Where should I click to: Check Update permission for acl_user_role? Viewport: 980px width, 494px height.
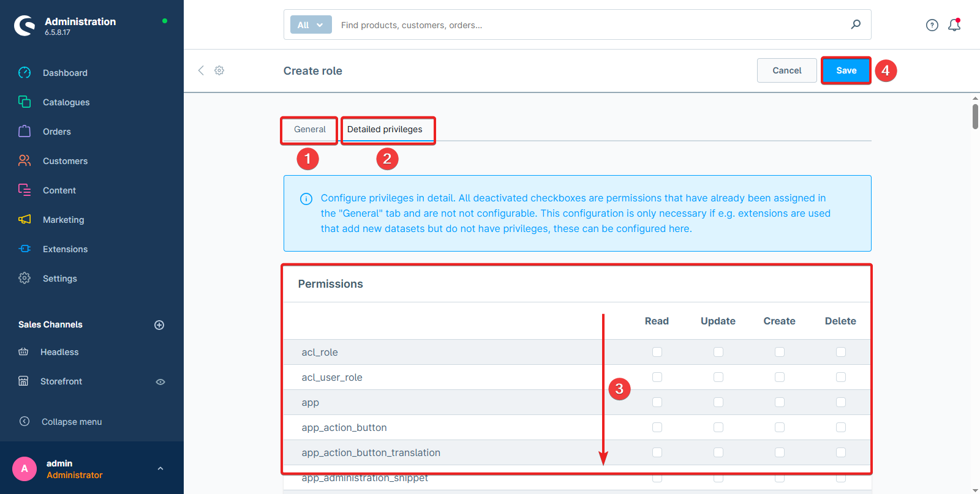718,377
